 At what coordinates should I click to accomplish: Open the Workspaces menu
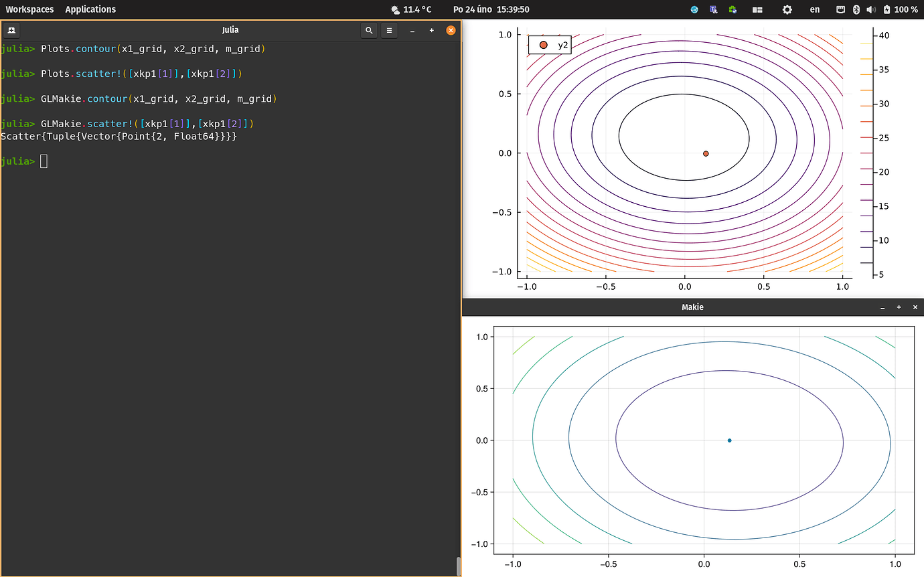click(29, 9)
